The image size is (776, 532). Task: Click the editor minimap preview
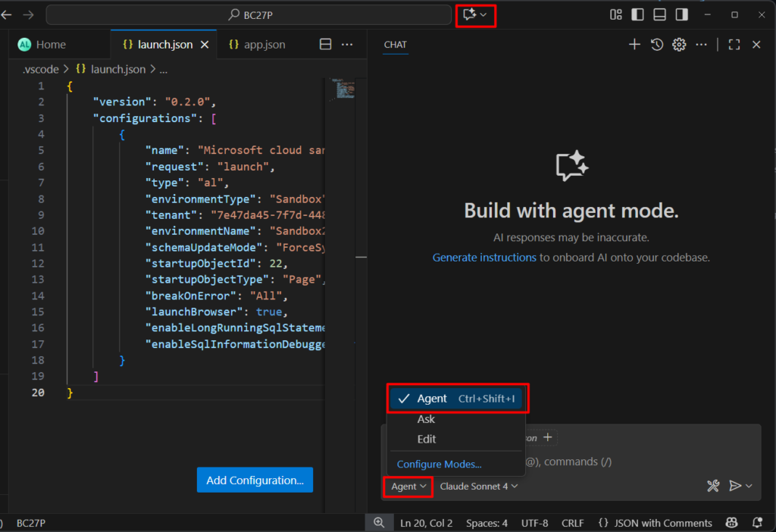[x=345, y=89]
